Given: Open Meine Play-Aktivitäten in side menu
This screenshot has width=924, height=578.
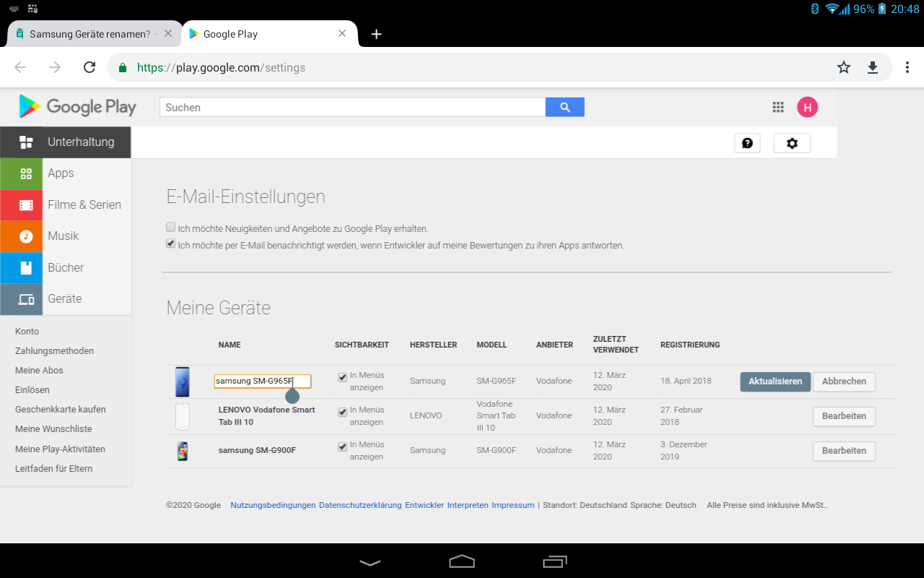Looking at the screenshot, I should click(60, 449).
